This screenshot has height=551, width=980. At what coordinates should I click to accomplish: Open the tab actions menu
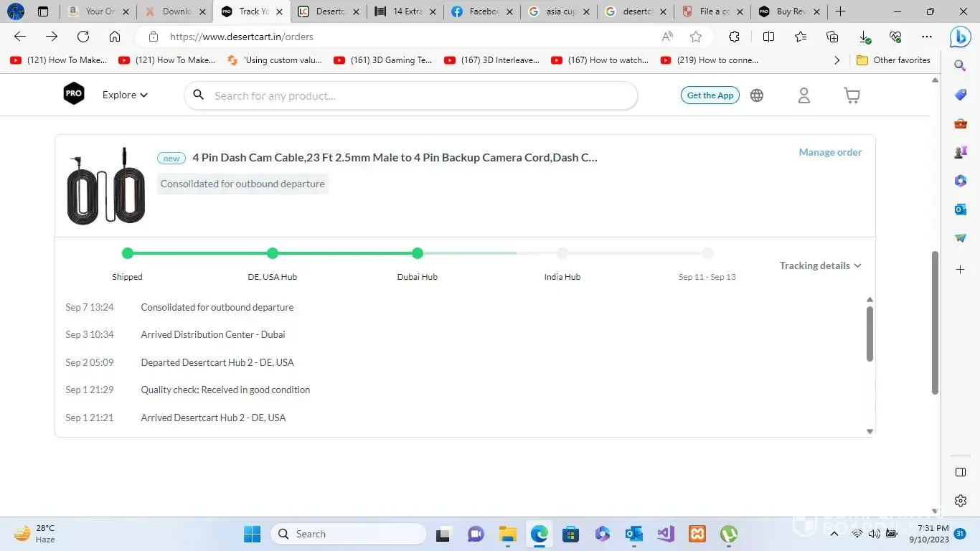[x=43, y=11]
